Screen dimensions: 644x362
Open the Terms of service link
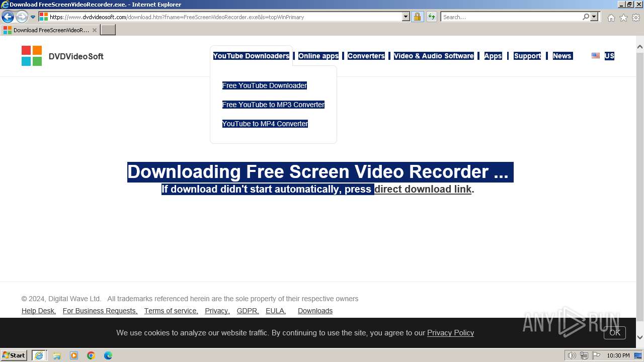(171, 311)
